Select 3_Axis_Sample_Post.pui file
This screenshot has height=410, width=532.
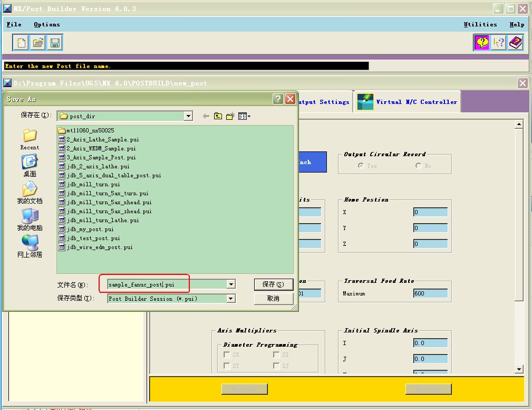97,157
